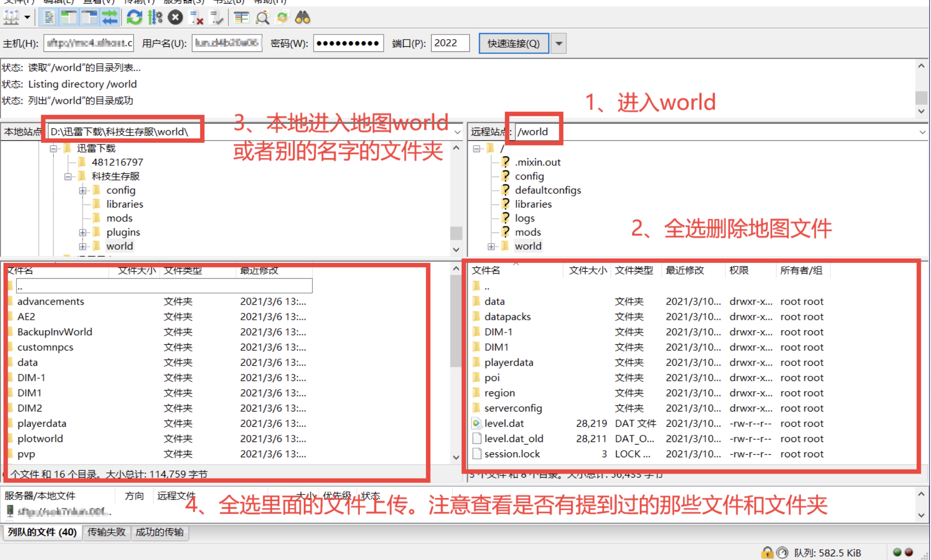Viewport: 931px width, 560px height.
Task: Click scroll up arrow of local directory tree
Action: pos(456,148)
